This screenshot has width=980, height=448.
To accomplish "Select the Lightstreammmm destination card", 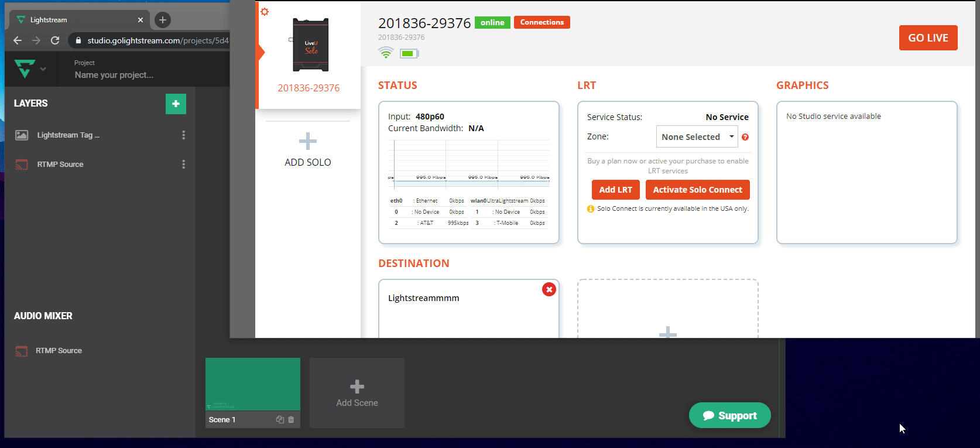I will pos(469,309).
